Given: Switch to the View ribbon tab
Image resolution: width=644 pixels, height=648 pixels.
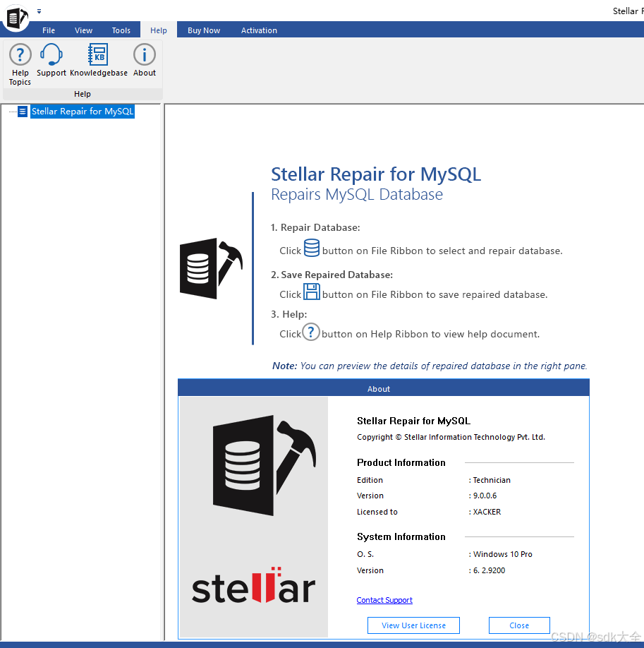Looking at the screenshot, I should click(83, 30).
